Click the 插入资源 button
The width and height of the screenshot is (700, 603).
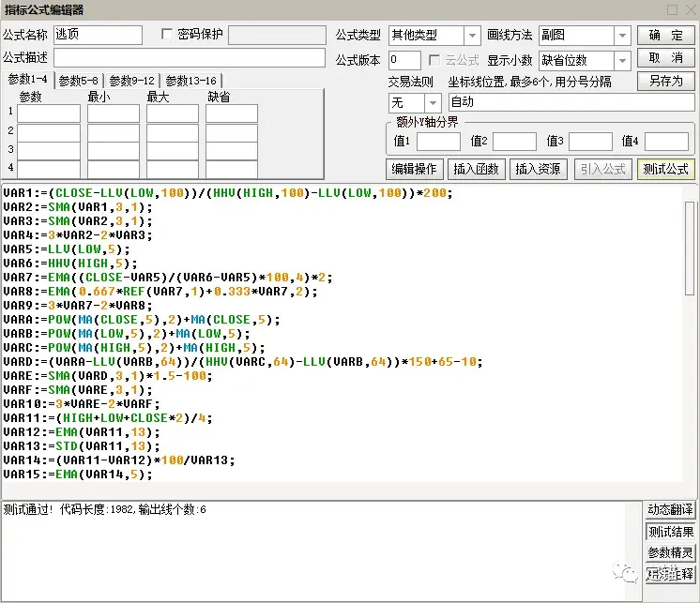pos(538,169)
